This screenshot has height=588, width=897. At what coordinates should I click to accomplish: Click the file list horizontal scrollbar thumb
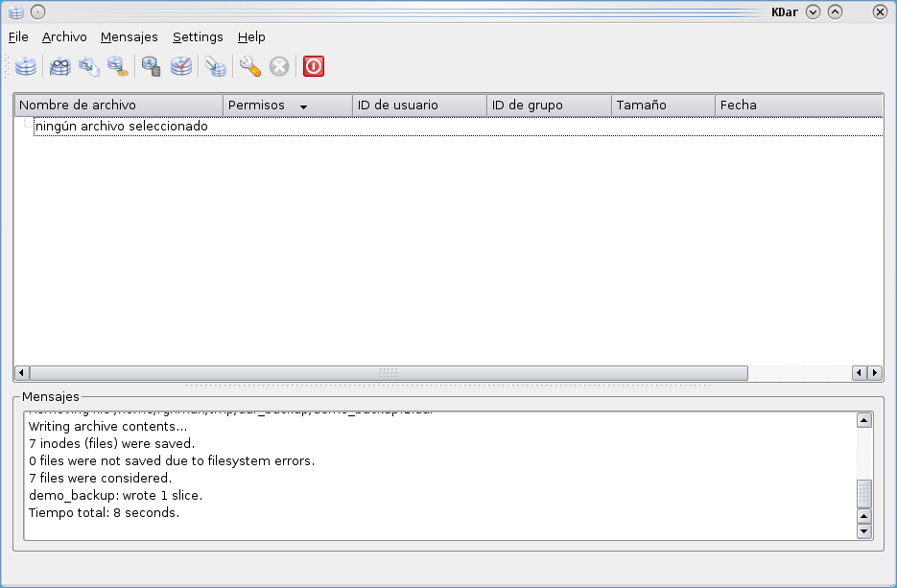click(389, 372)
